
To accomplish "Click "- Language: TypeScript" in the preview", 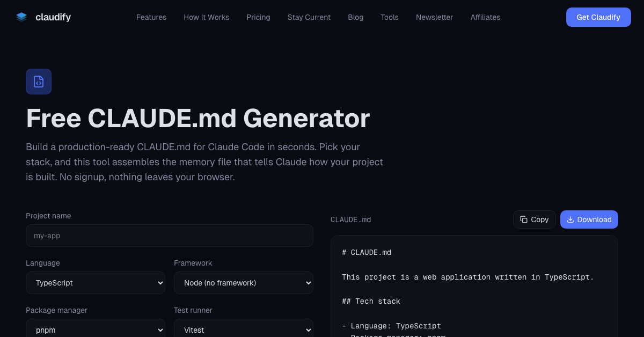I will (x=391, y=326).
